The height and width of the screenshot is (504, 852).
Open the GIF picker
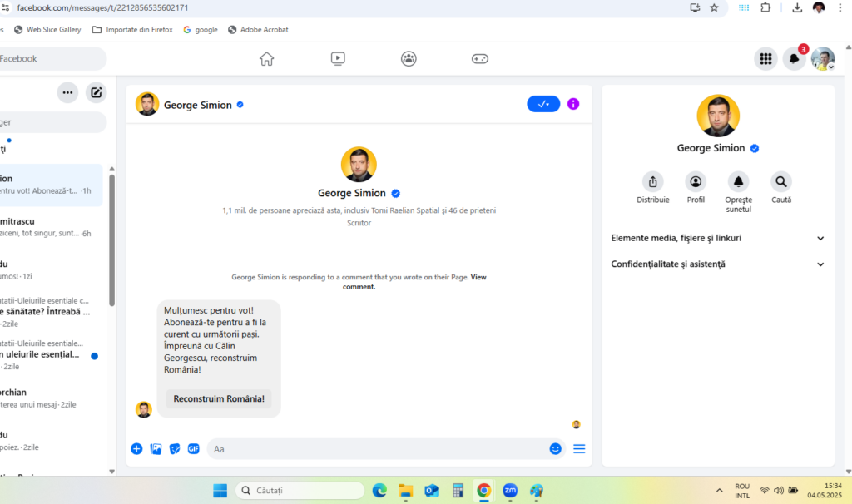[193, 448]
